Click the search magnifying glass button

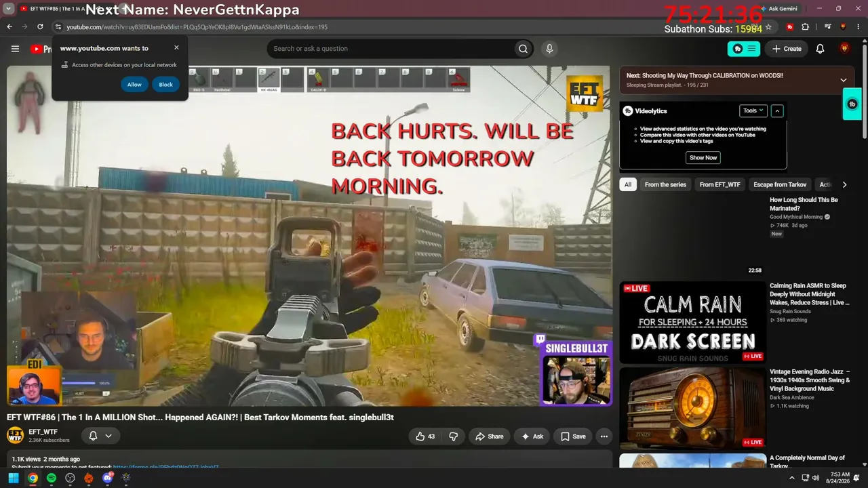tap(523, 49)
